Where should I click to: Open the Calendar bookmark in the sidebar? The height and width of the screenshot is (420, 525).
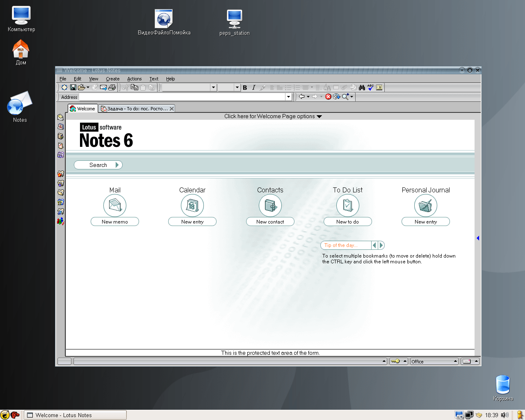(x=61, y=127)
